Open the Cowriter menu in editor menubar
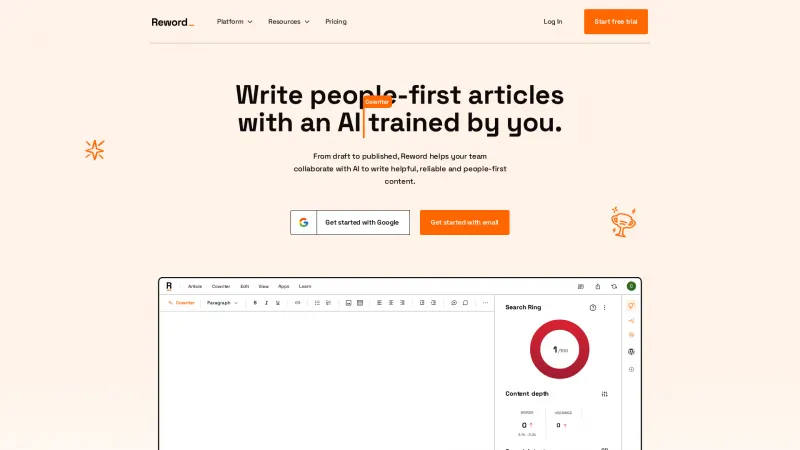Screen dimensions: 800x450 tap(221, 286)
